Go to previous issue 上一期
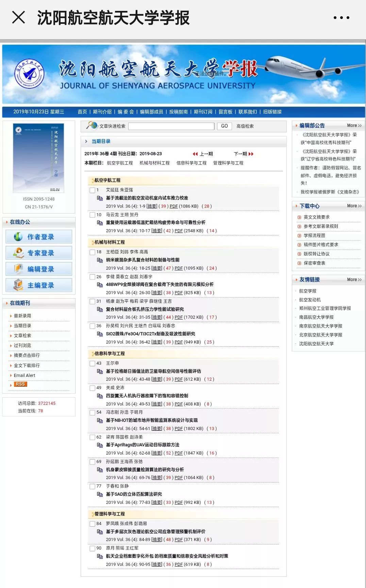Image resolution: width=366 pixels, height=588 pixels. pyautogui.click(x=203, y=154)
